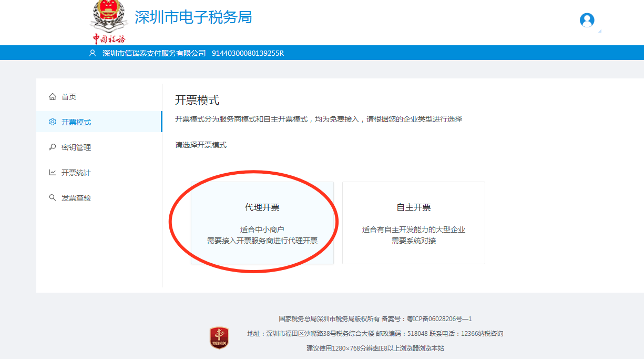
Task: Click the magnifier icon beside 发票查验
Action: coord(52,198)
